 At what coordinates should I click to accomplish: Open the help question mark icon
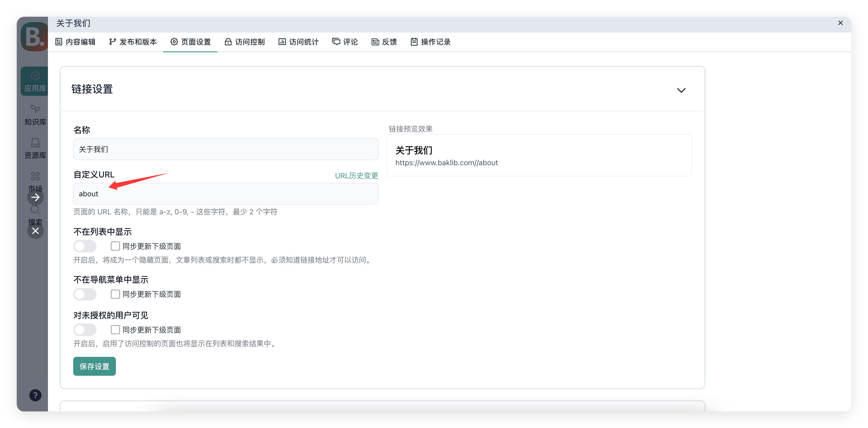pyautogui.click(x=35, y=395)
